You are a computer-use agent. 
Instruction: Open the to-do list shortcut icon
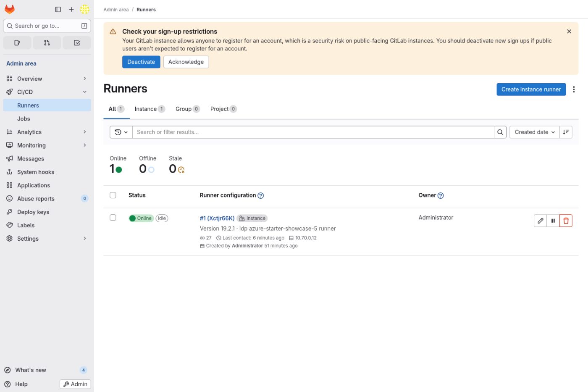pyautogui.click(x=77, y=42)
